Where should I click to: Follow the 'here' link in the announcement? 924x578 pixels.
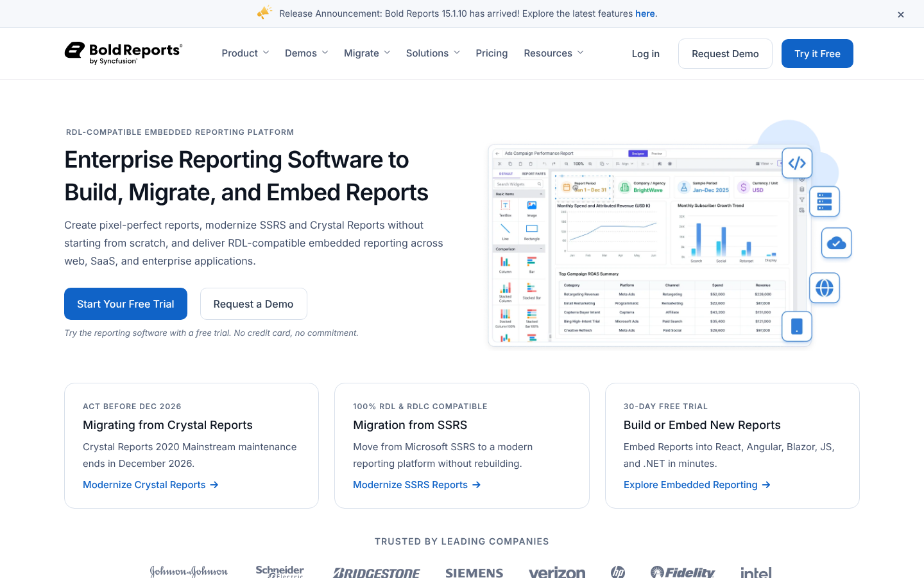point(645,13)
